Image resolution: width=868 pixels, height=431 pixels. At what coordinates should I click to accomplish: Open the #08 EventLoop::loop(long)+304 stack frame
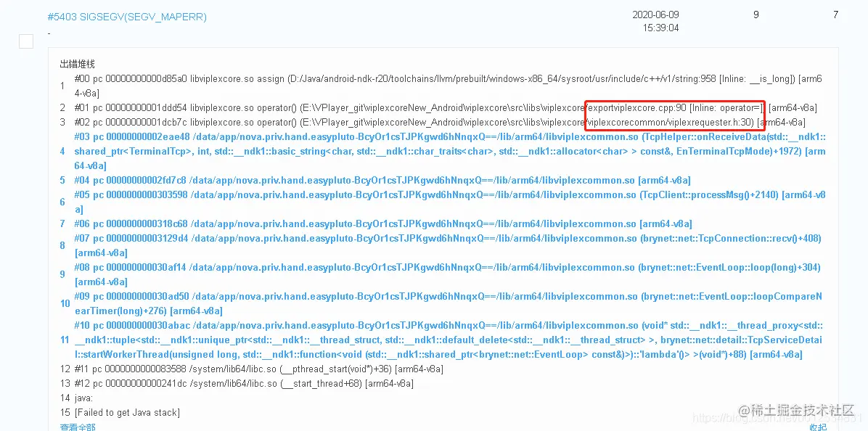click(x=447, y=274)
